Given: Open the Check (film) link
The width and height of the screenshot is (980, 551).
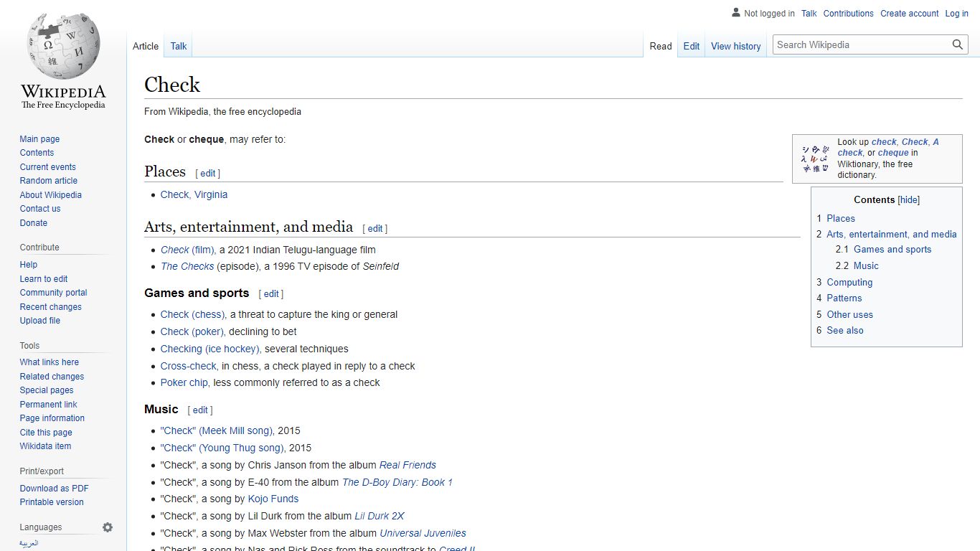Looking at the screenshot, I should [x=188, y=250].
